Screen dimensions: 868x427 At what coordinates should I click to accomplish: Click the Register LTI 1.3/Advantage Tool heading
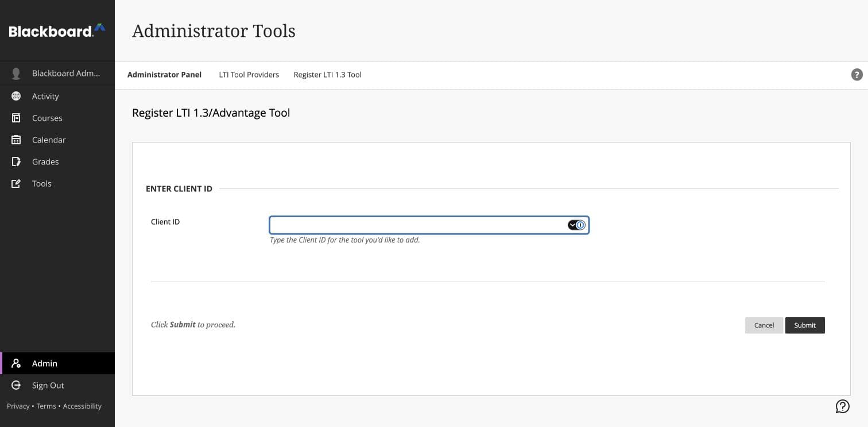tap(211, 113)
